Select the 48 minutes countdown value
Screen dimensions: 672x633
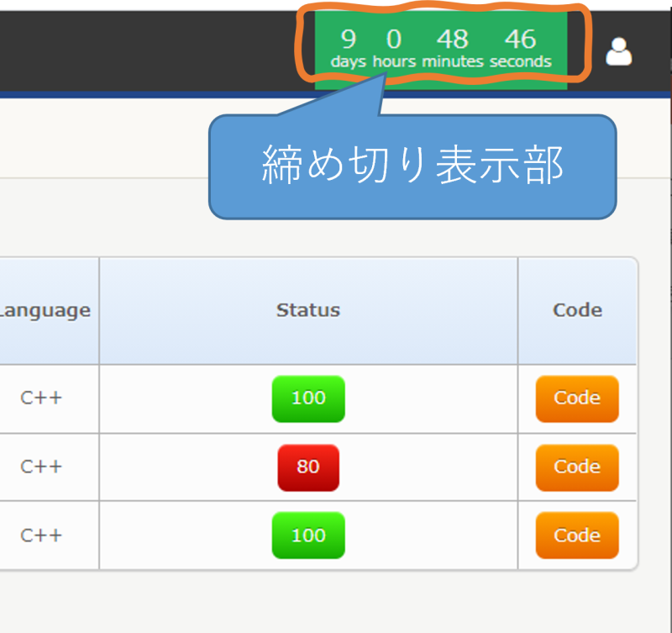(x=452, y=40)
